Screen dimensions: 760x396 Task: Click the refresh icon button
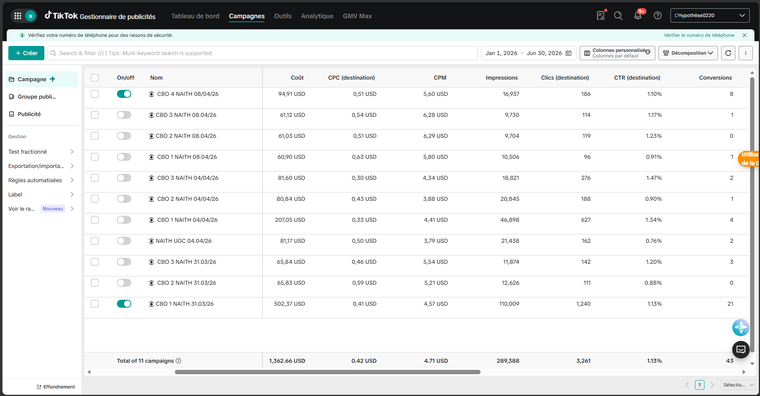tap(728, 53)
